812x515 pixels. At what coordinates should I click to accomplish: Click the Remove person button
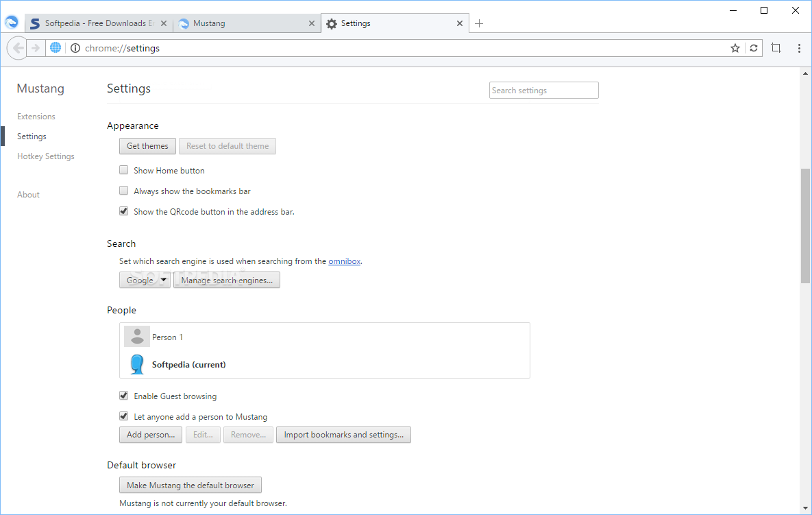click(248, 435)
